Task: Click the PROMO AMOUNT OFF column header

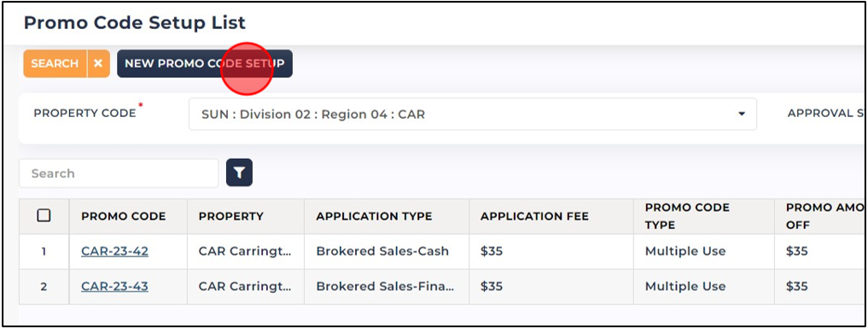Action: pos(825,216)
